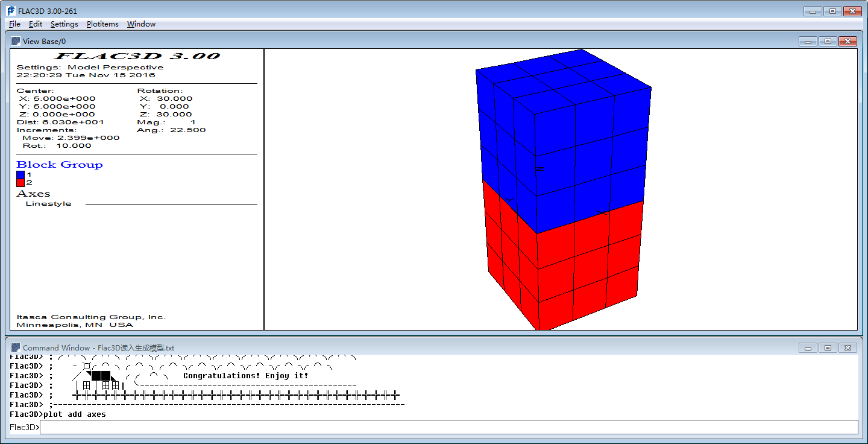Maximize the View Base/0 window
Viewport: 868px width, 444px height.
click(828, 41)
